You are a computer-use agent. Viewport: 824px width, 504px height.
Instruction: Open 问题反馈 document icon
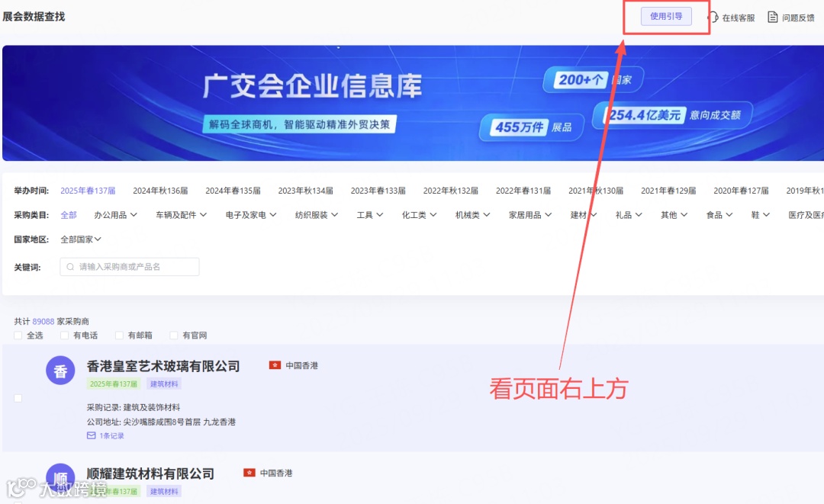772,18
